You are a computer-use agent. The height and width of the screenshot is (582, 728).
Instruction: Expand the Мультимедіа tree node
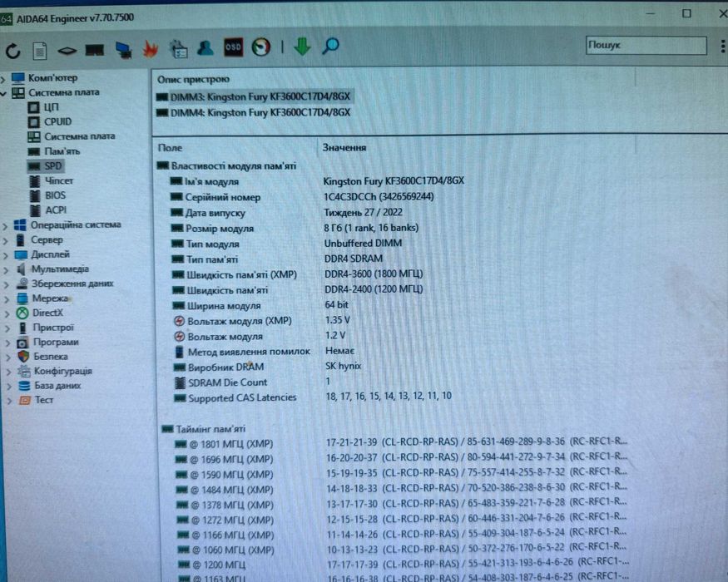click(6, 270)
